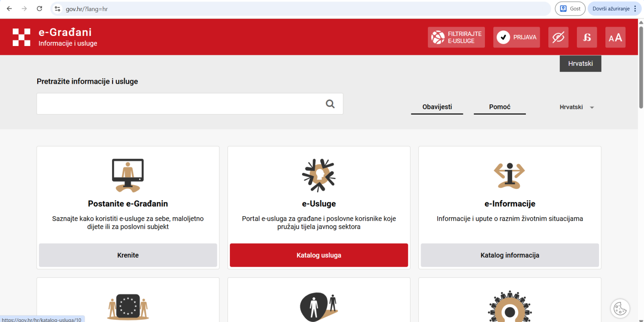Click the Krenite button
The height and width of the screenshot is (322, 644).
(x=128, y=255)
